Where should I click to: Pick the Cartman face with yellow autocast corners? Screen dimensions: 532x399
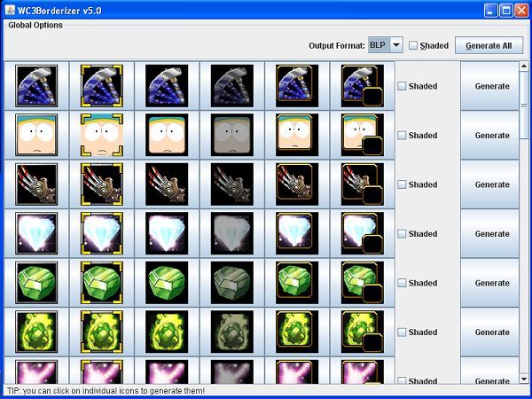coord(102,135)
